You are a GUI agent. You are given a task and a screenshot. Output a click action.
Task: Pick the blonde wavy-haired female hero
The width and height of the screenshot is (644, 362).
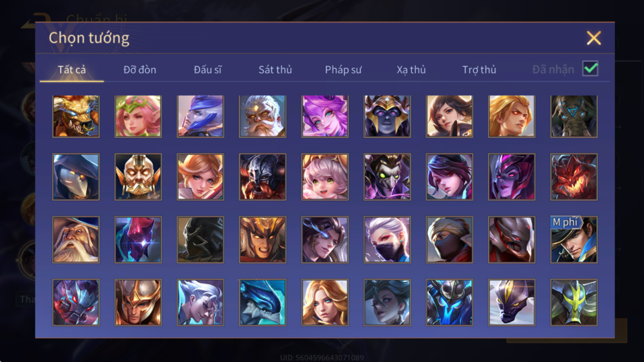pyautogui.click(x=325, y=302)
